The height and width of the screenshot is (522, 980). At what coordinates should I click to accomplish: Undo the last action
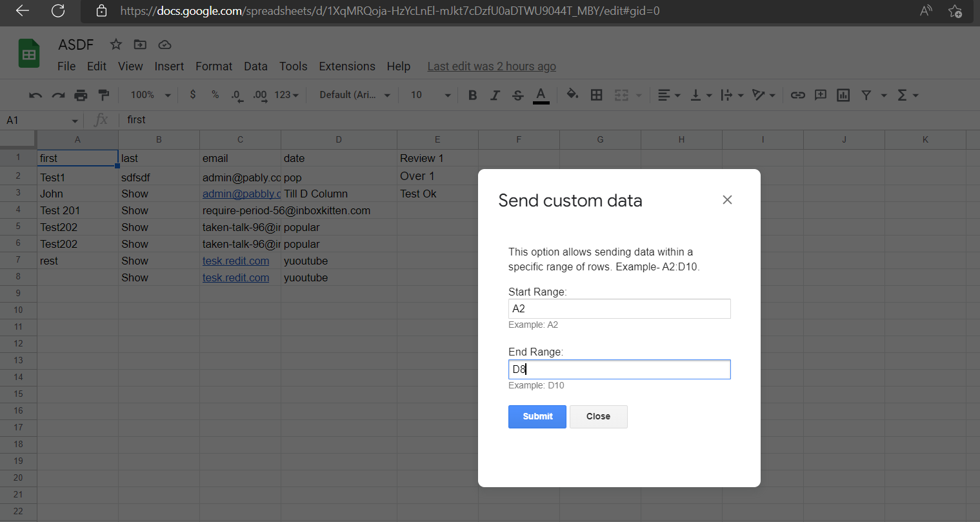[x=35, y=95]
